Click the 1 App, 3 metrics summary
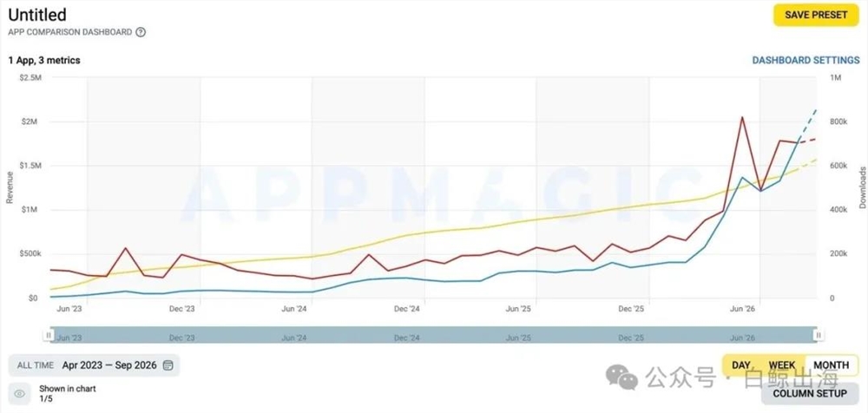The image size is (868, 413). click(x=43, y=61)
